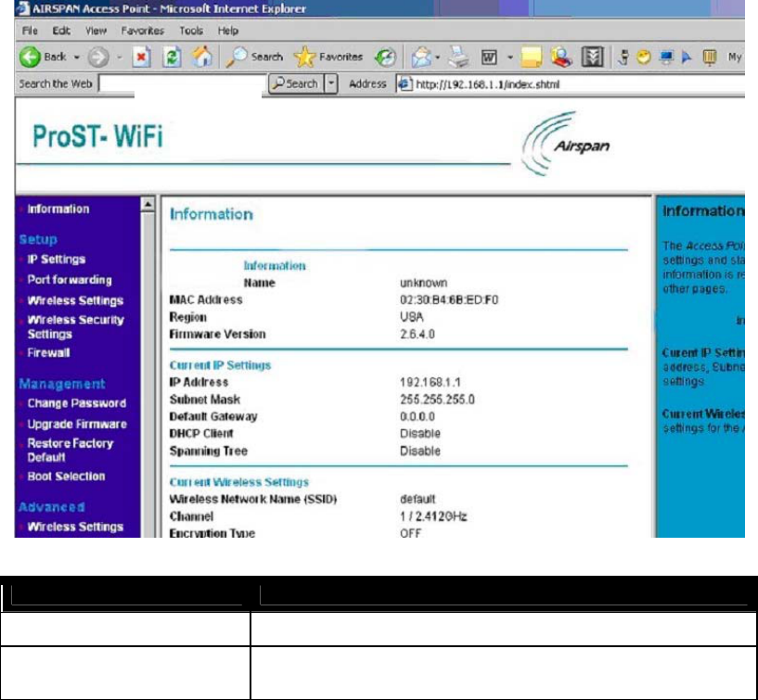Stop page loading with red X icon
758x700 pixels.
(x=141, y=57)
